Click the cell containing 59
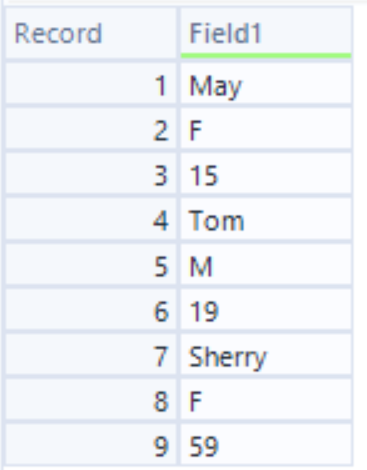The width and height of the screenshot is (367, 470). pos(266,446)
